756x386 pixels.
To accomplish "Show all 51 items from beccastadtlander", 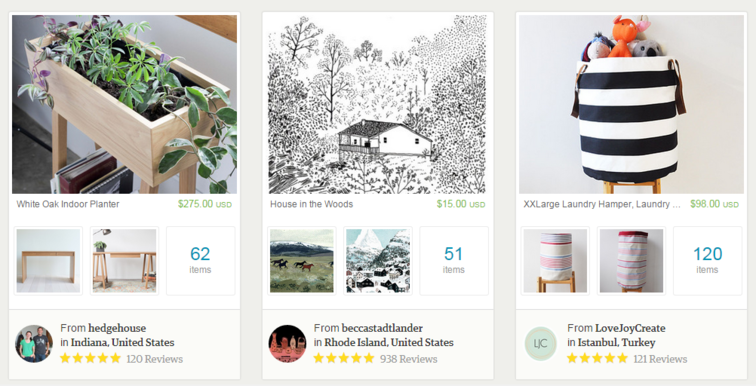I will pos(454,261).
